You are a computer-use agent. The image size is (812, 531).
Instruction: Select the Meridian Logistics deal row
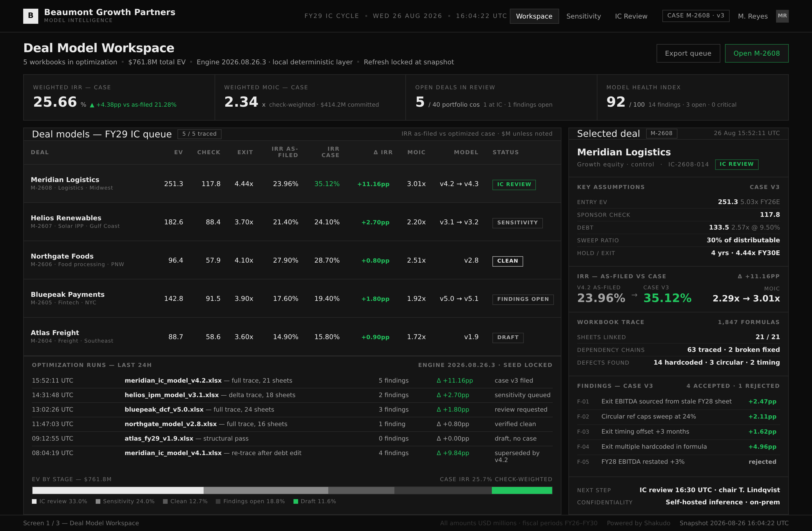tap(292, 183)
